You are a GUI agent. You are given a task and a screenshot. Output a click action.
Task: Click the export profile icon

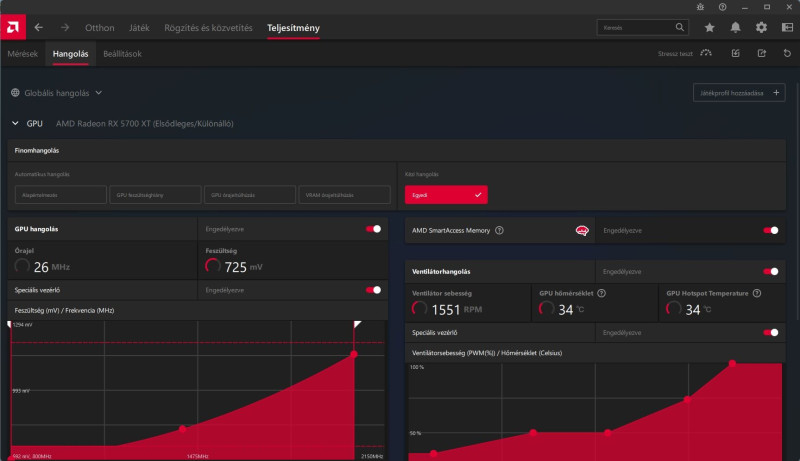coord(762,53)
